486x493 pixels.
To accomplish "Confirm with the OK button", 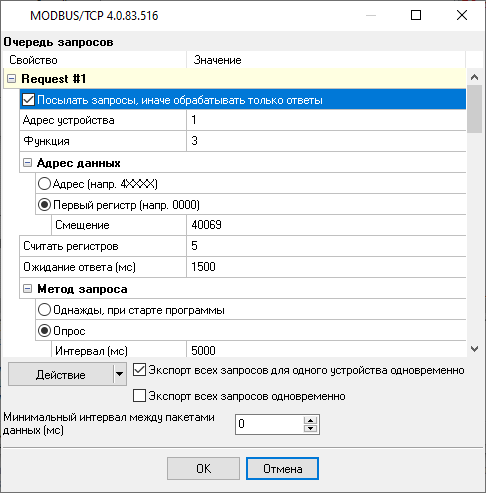I will 203,469.
